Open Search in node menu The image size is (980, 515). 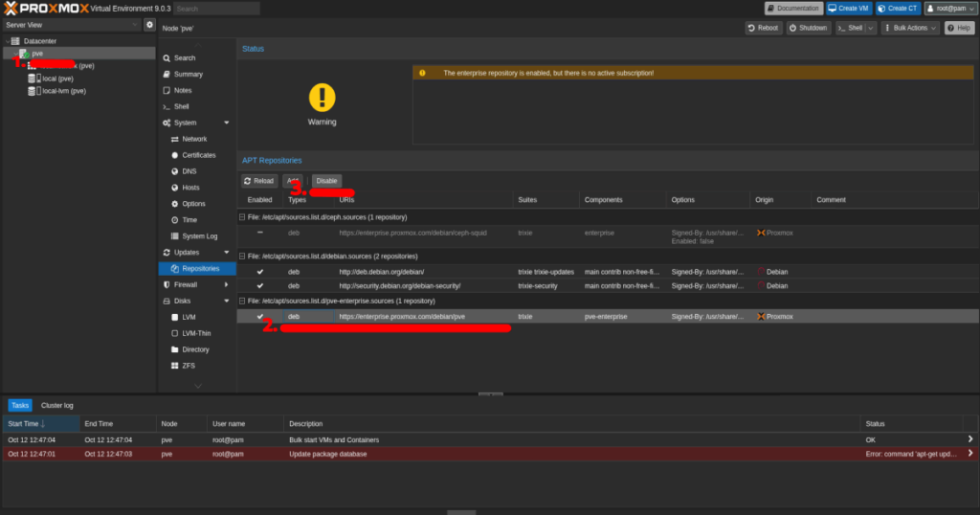(197, 58)
